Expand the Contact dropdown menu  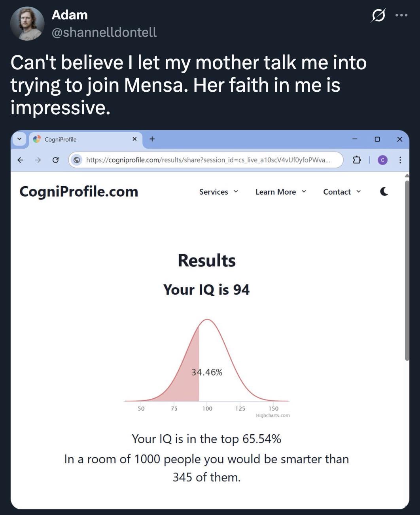(342, 192)
